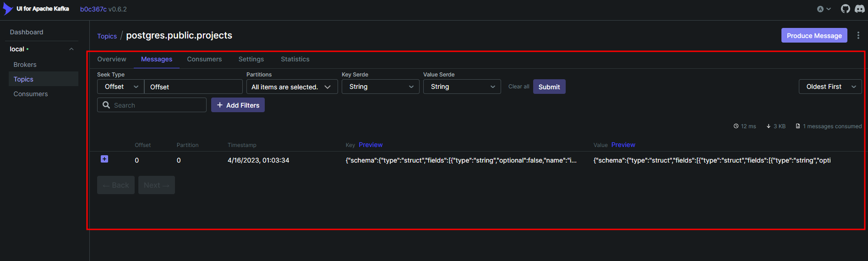Open the Value Serde dropdown
Image resolution: width=868 pixels, height=261 pixels.
coord(462,87)
